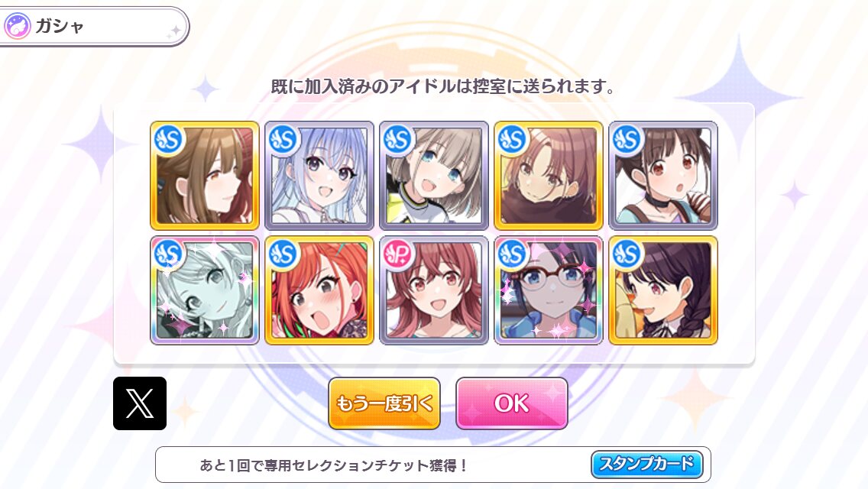Click the round gacha icon beside ガシャ
The height and width of the screenshot is (489, 868).
coord(18,26)
